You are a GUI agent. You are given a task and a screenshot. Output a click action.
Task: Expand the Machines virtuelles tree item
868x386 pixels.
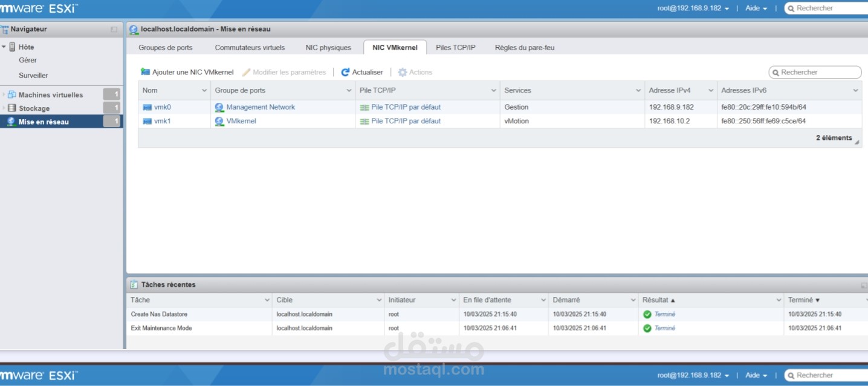(x=5, y=94)
